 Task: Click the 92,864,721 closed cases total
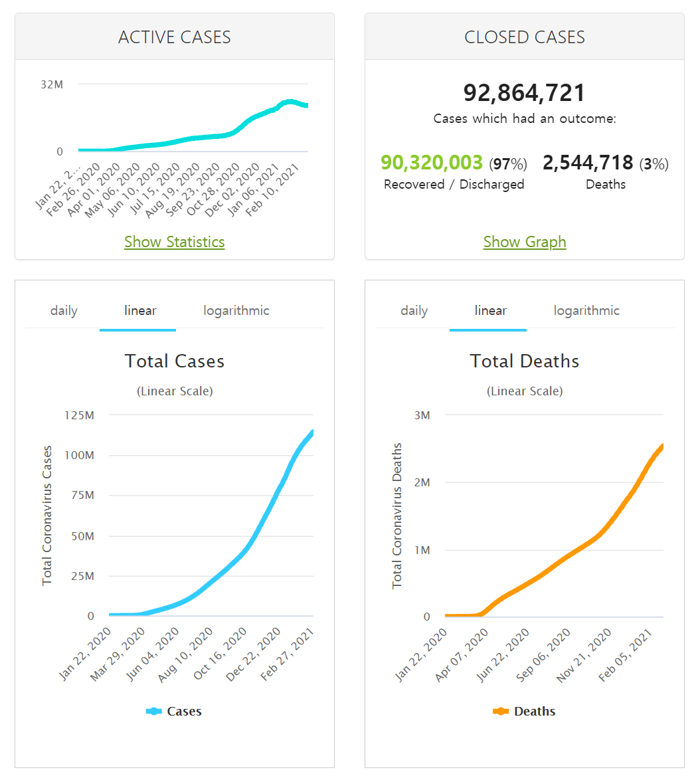pyautogui.click(x=524, y=93)
